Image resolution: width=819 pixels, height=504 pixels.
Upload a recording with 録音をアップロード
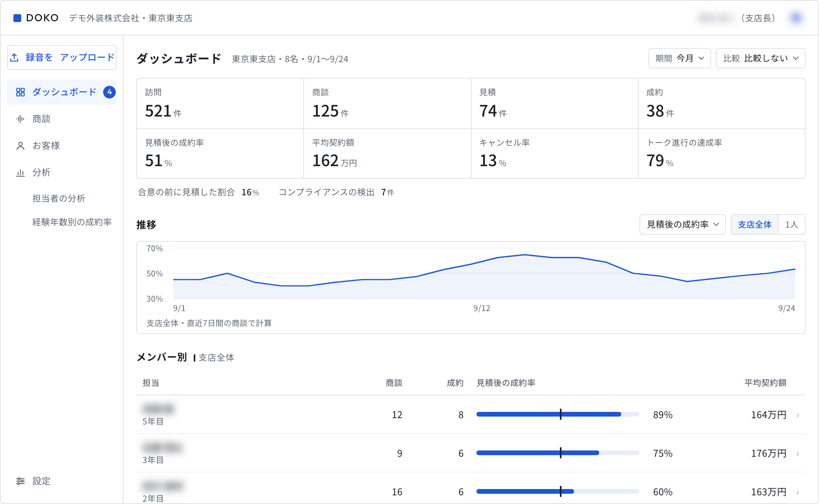click(62, 57)
